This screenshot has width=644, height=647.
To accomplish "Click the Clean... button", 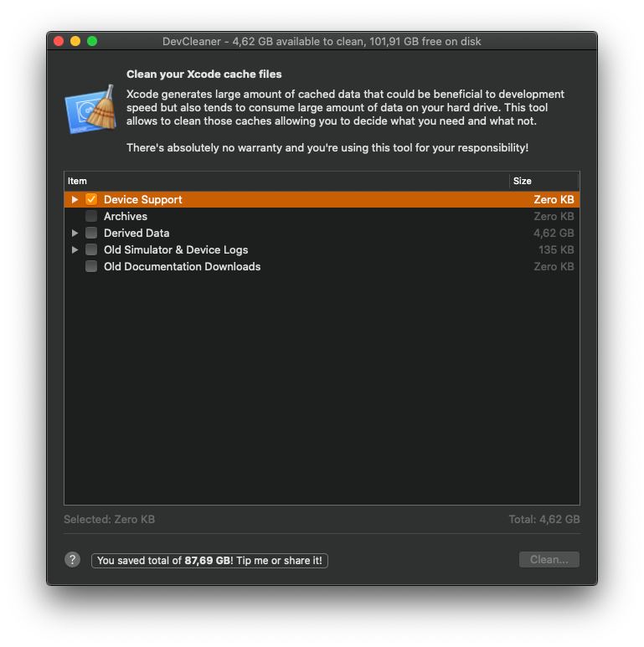I will (x=549, y=559).
